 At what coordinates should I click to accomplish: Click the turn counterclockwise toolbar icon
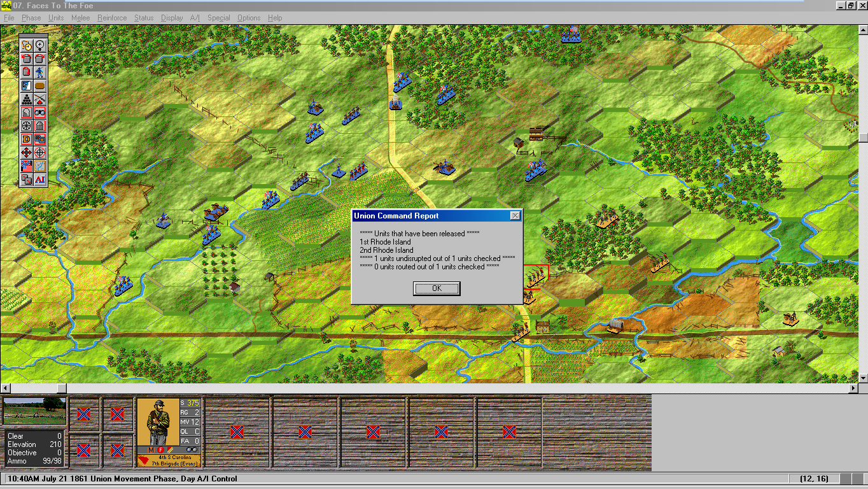[27, 59]
